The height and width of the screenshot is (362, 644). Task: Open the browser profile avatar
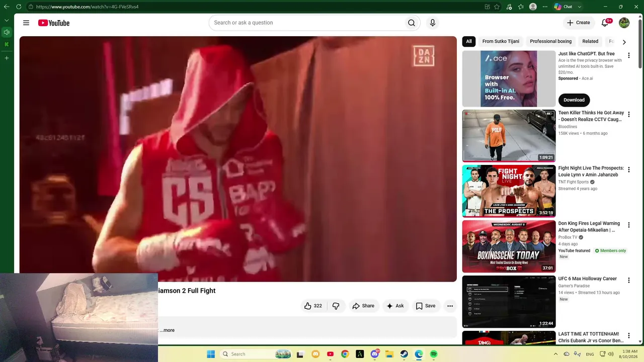tap(533, 7)
